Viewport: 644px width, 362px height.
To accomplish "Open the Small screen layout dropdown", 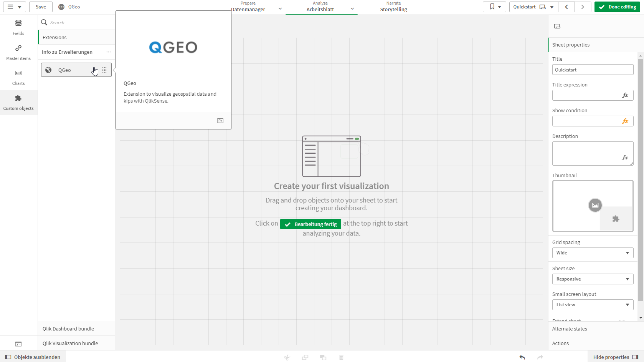I will coord(593,305).
